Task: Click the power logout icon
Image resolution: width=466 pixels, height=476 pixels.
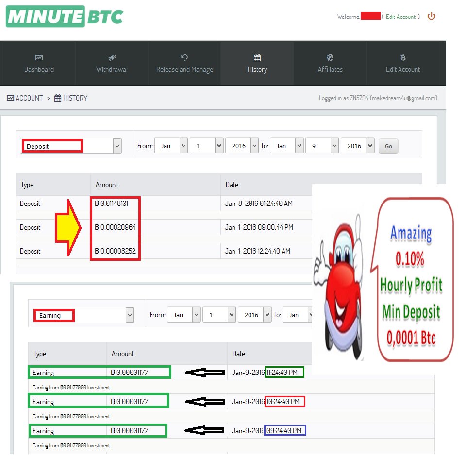Action: [x=432, y=16]
